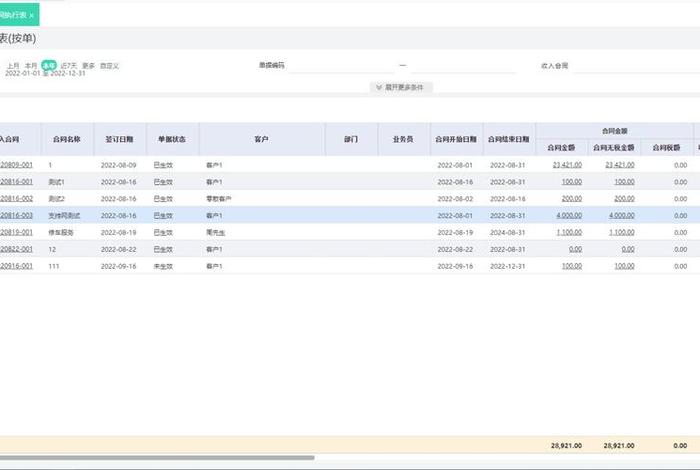Close the open report tab
This screenshot has height=470, width=700.
pos(31,15)
